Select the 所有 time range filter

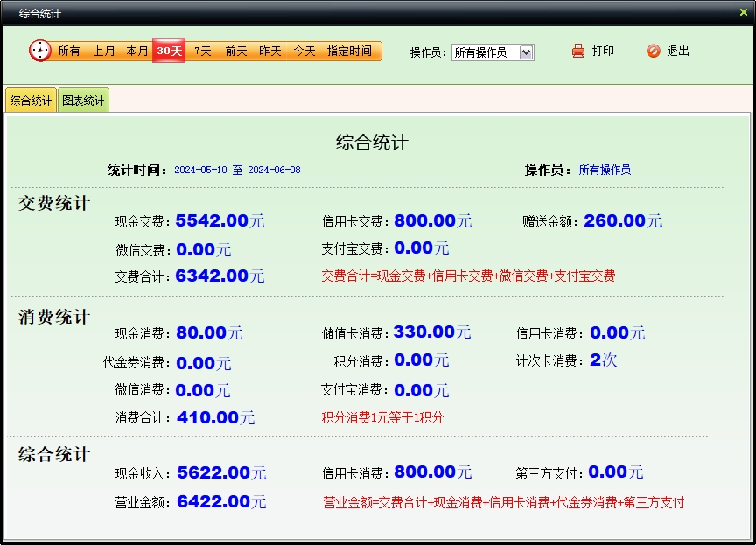click(x=69, y=52)
